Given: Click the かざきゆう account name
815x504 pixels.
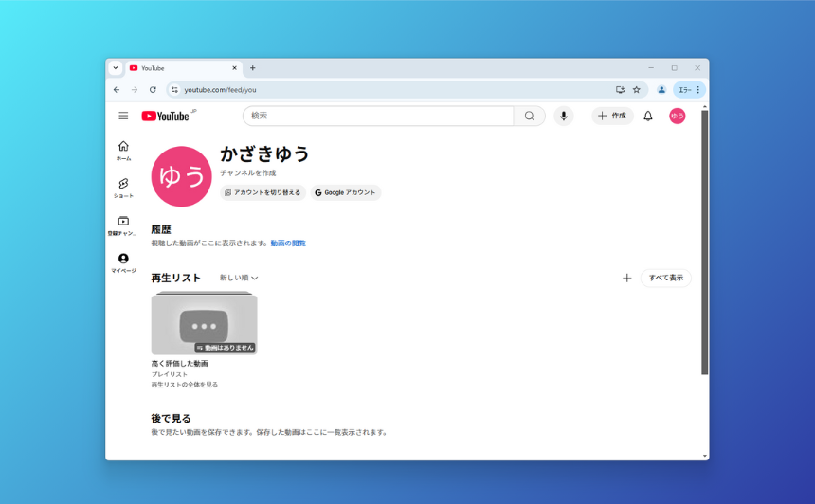Looking at the screenshot, I should click(x=264, y=153).
